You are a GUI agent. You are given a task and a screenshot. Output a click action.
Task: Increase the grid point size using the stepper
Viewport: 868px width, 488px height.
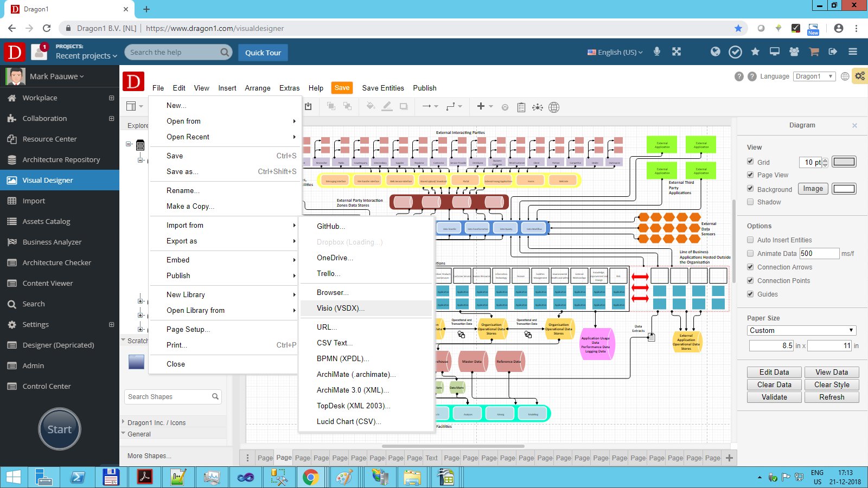[x=825, y=159]
